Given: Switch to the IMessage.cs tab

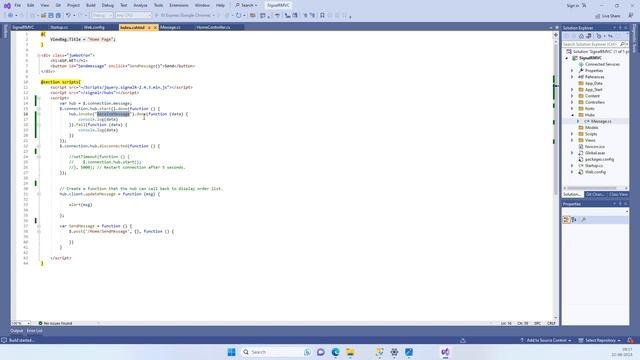Looking at the screenshot, I should (x=170, y=27).
